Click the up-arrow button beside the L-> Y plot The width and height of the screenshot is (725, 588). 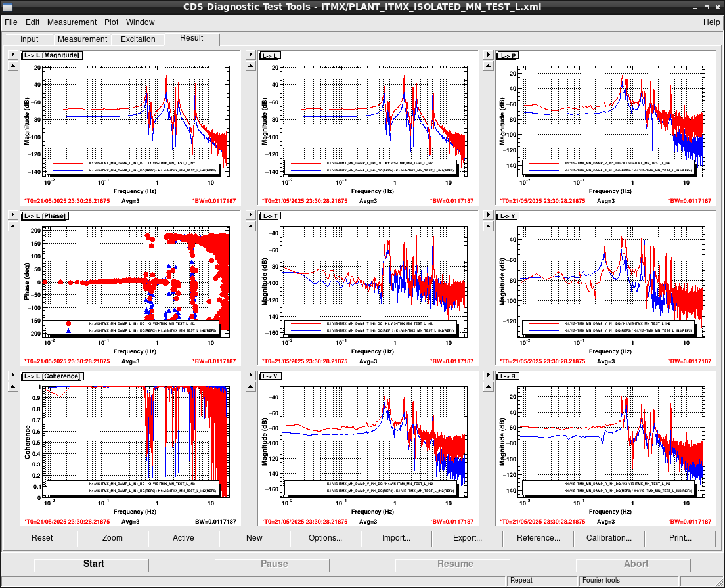489,226
